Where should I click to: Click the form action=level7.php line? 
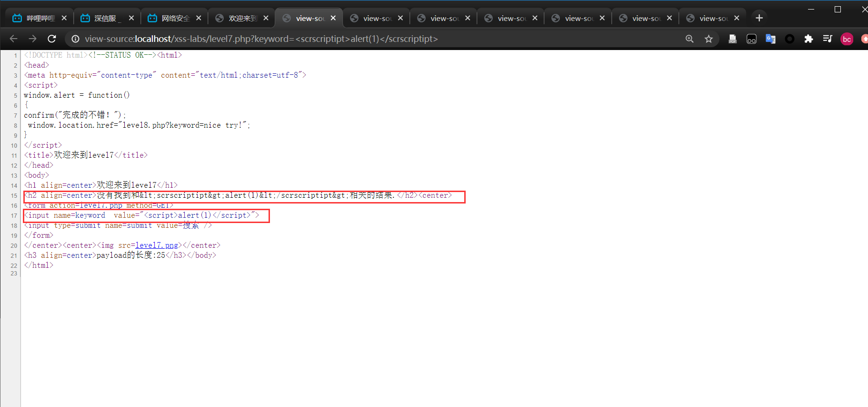coord(99,205)
